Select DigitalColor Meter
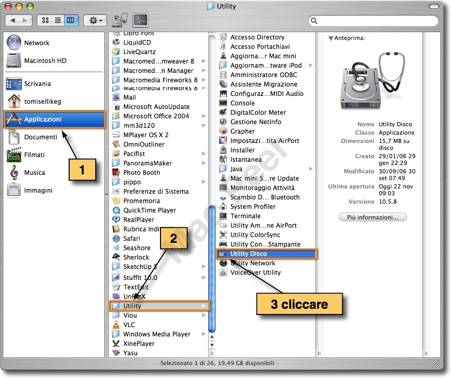 point(258,112)
